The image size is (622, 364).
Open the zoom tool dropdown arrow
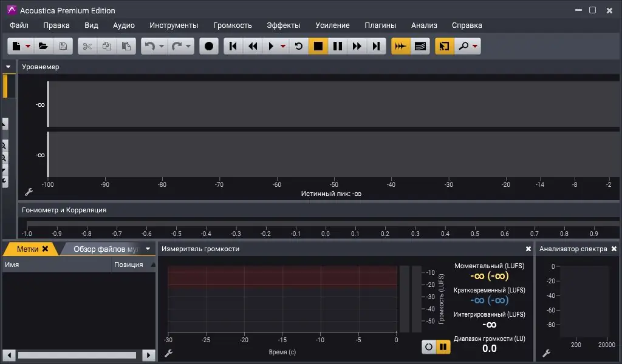(x=475, y=46)
